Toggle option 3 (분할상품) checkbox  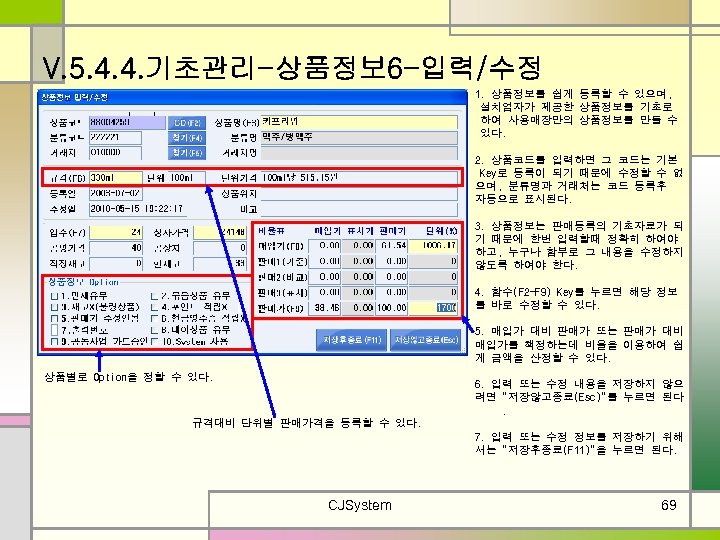click(x=54, y=307)
